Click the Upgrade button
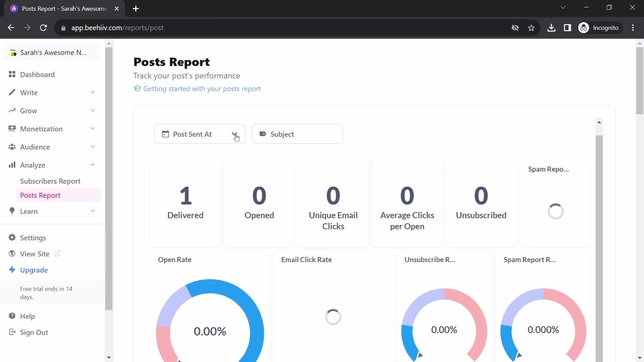The height and width of the screenshot is (362, 644). coord(34,269)
